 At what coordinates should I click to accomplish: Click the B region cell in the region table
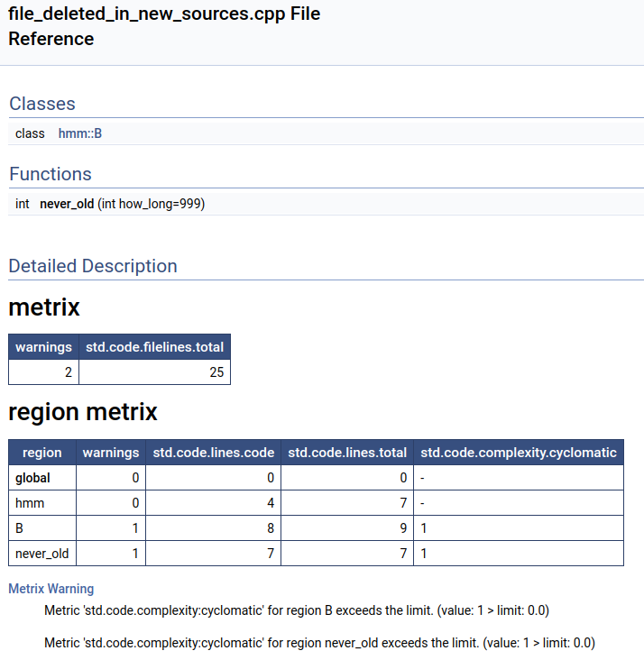(20, 527)
